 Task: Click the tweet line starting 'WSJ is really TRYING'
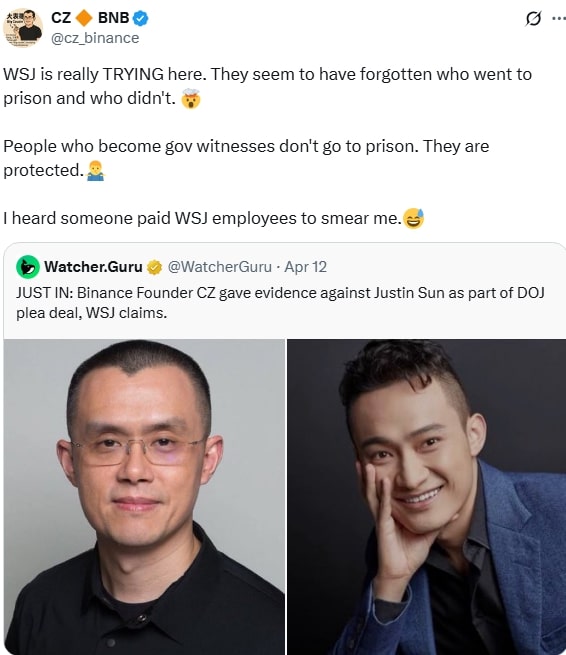click(267, 74)
